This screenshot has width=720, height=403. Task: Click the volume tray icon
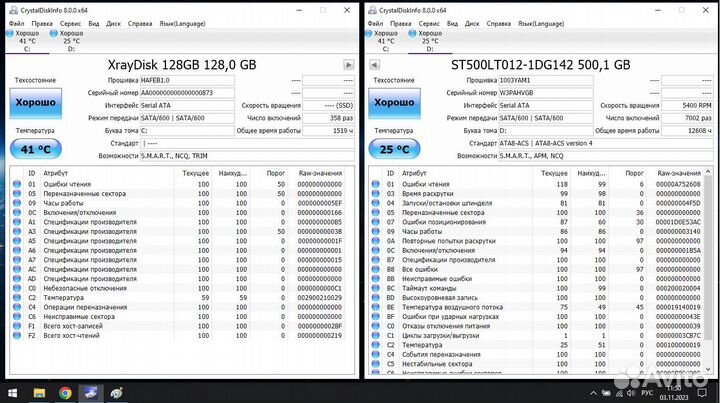[x=630, y=393]
